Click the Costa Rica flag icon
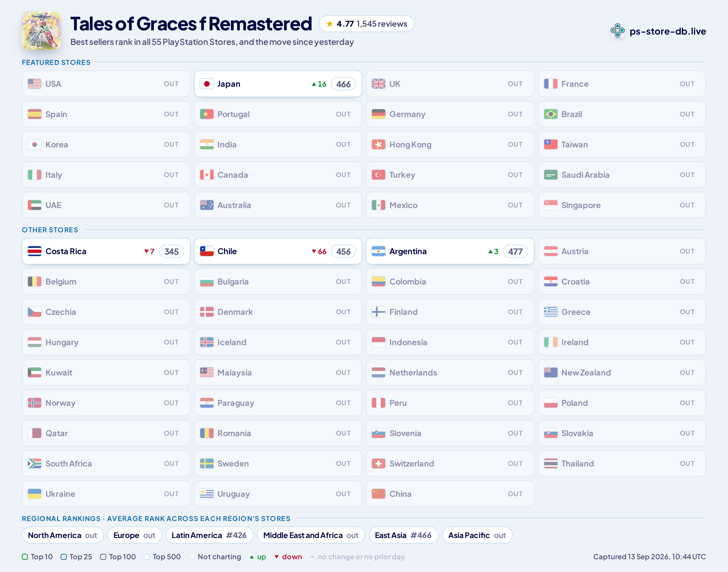 click(x=35, y=251)
